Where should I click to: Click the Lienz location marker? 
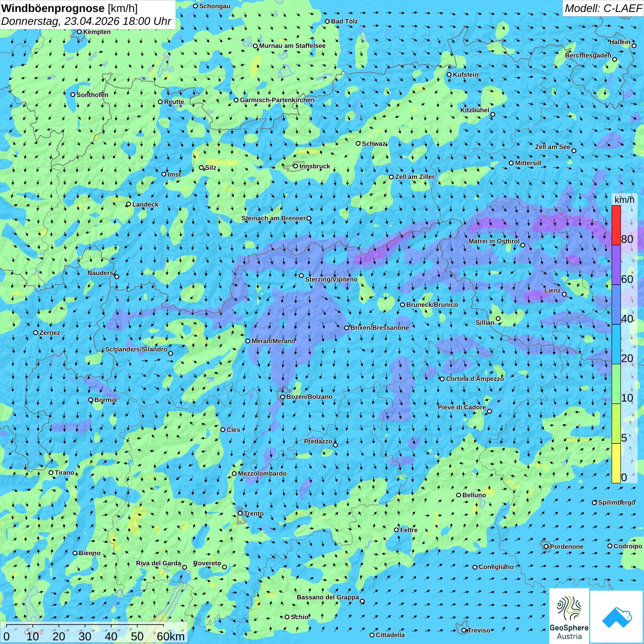pos(564,294)
